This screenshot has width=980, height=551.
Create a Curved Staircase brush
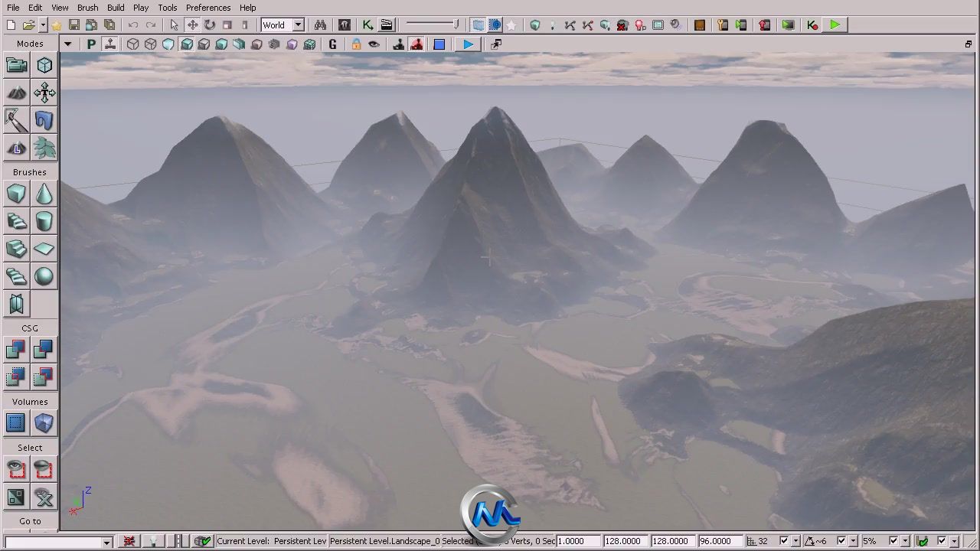click(16, 222)
